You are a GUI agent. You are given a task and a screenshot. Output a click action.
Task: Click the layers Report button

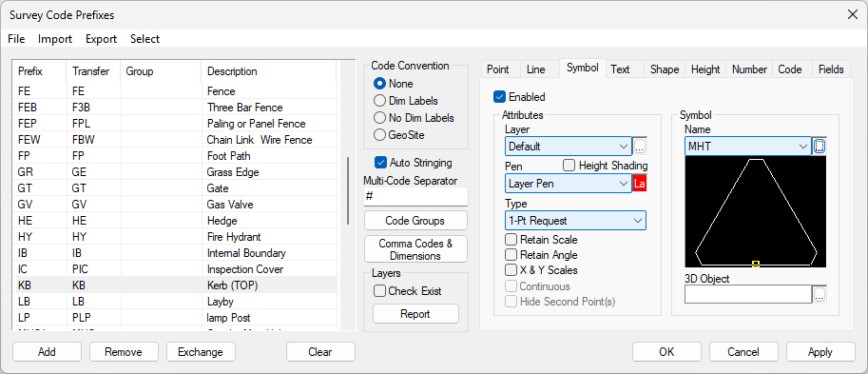[x=415, y=314]
